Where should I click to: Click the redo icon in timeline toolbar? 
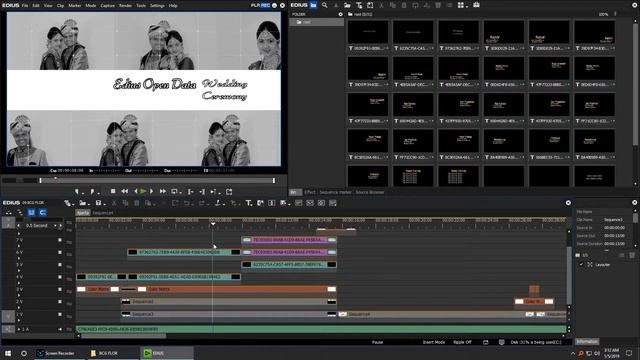tap(202, 203)
